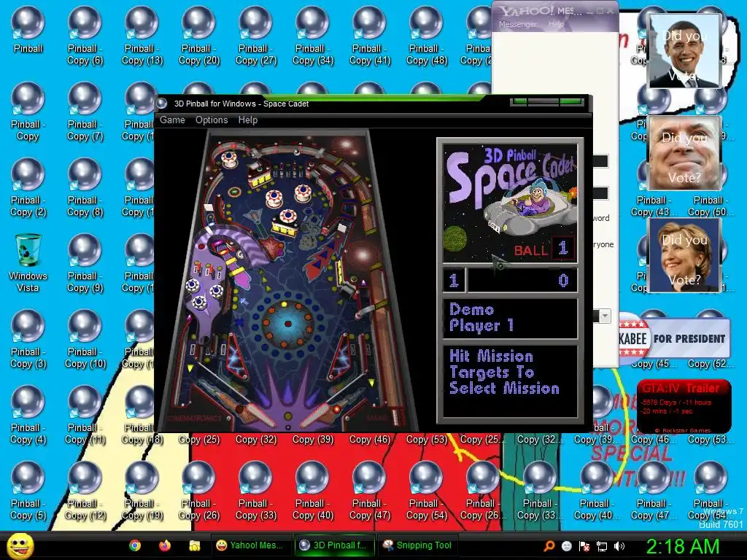The width and height of the screenshot is (747, 560).
Task: Launch Firefox from the taskbar
Action: (x=164, y=545)
